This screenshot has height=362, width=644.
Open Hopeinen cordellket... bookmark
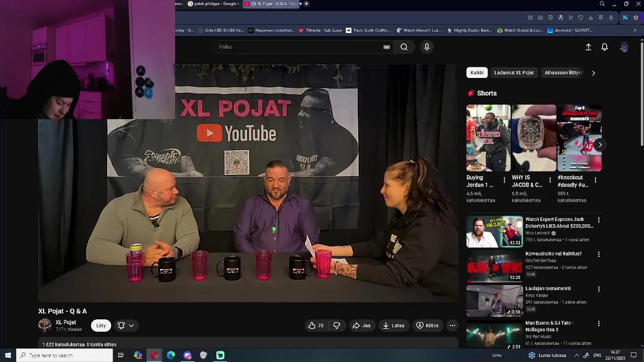(x=271, y=30)
